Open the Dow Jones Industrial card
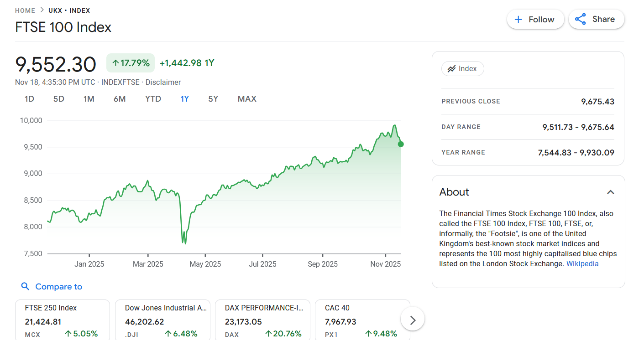Screen dimensions: 644x351 [162, 320]
